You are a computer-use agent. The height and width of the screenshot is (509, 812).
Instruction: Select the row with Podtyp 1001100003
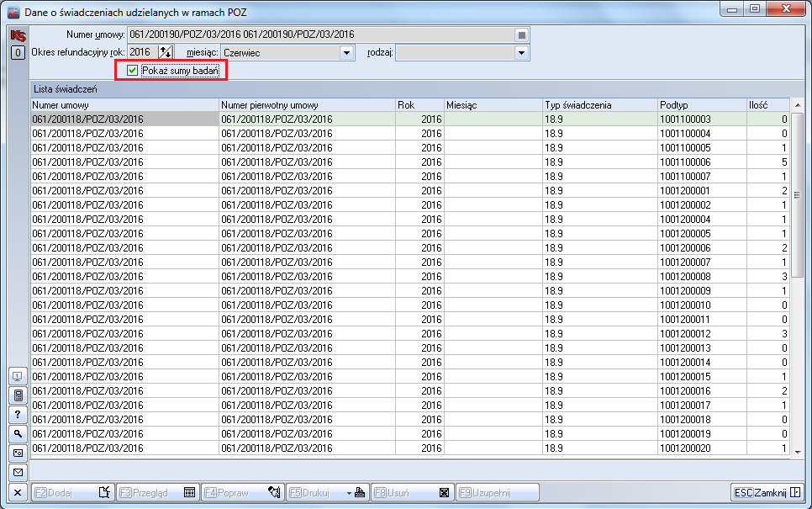(x=410, y=119)
